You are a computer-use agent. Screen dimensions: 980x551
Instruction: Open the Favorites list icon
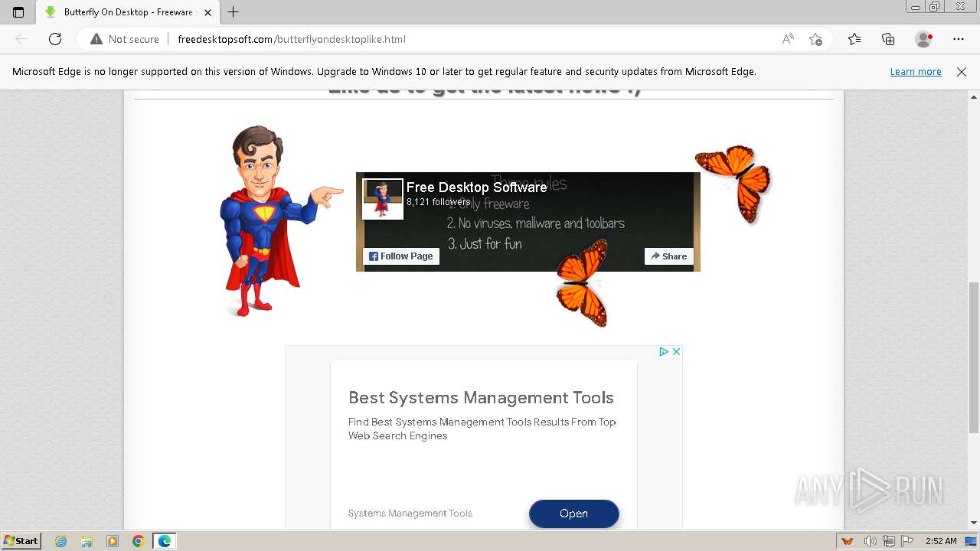point(854,39)
